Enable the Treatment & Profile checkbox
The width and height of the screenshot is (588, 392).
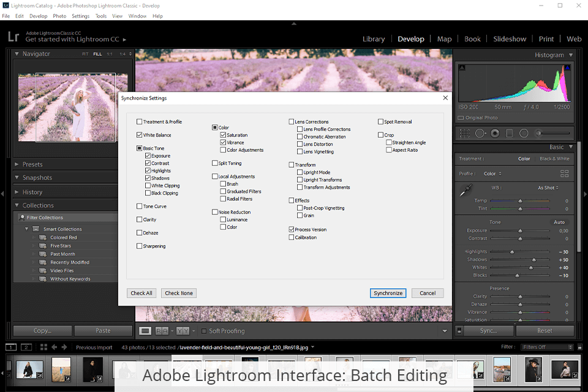[140, 121]
